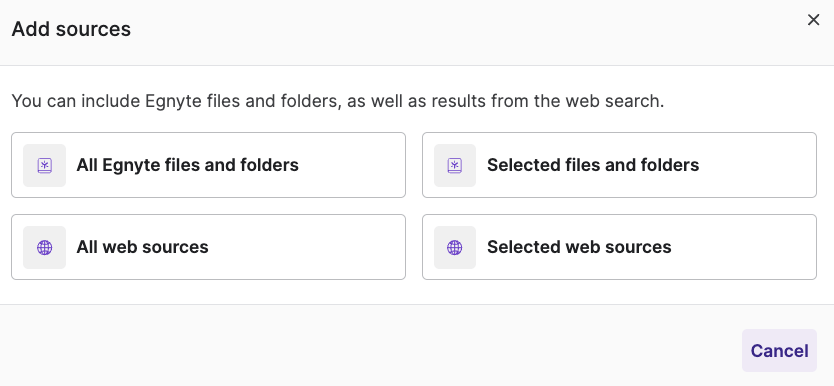This screenshot has width=834, height=386.
Task: Click the Add sources dialog title
Action: point(71,29)
